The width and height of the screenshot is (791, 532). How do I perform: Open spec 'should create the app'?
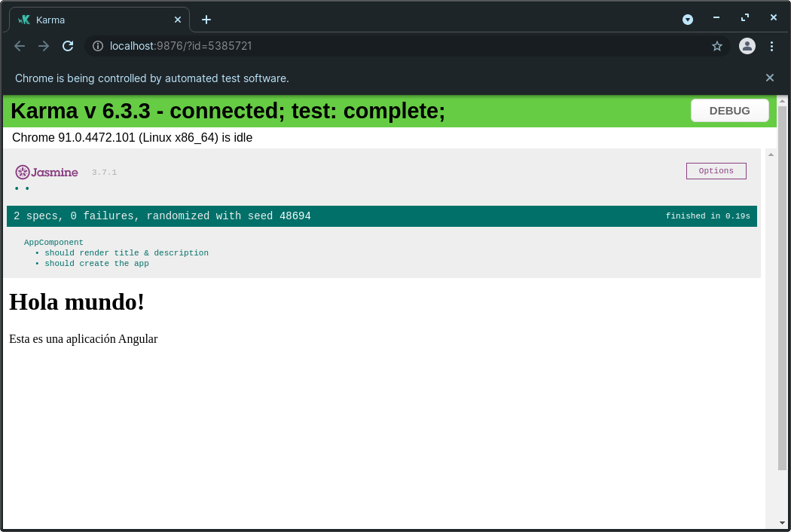point(96,264)
